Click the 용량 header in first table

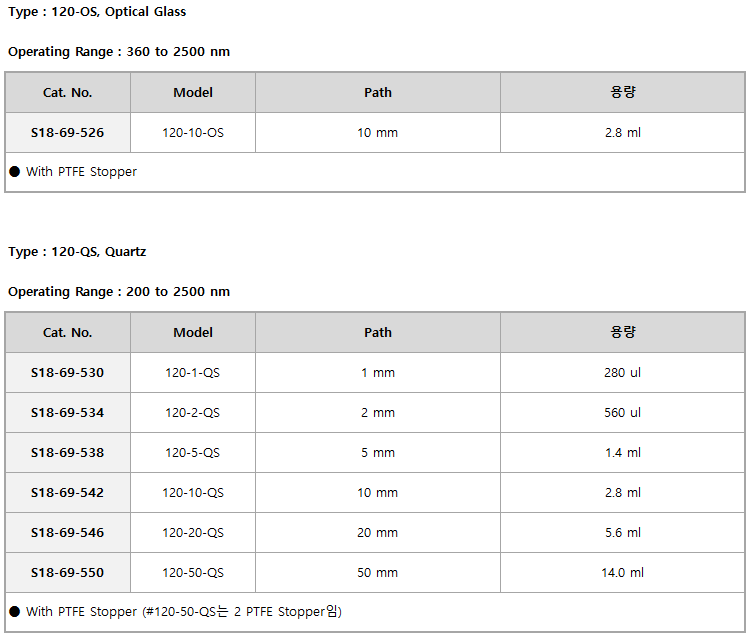click(622, 92)
